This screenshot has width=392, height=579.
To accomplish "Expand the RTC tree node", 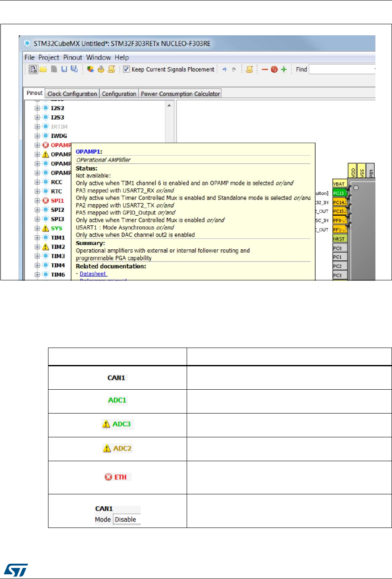I will (x=37, y=191).
